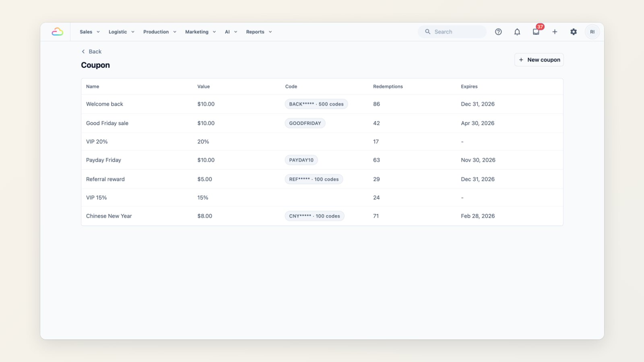644x362 pixels.
Task: Create a new coupon with New coupon button
Action: tap(539, 60)
